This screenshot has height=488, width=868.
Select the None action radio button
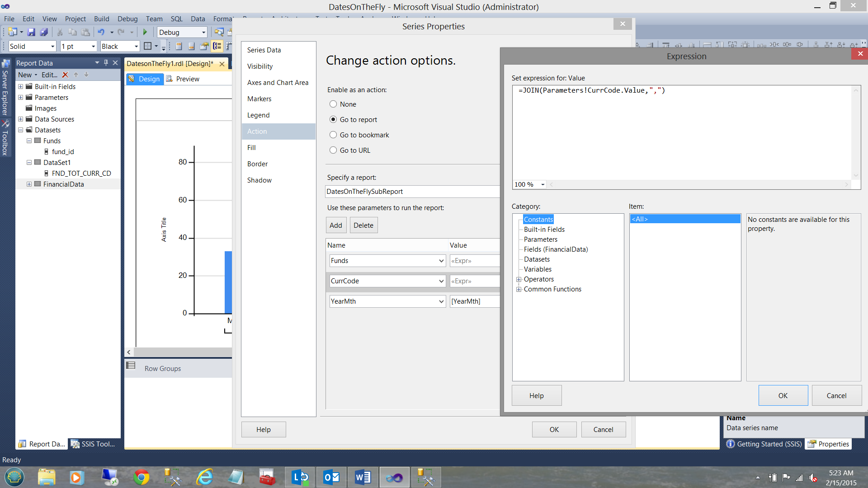333,104
